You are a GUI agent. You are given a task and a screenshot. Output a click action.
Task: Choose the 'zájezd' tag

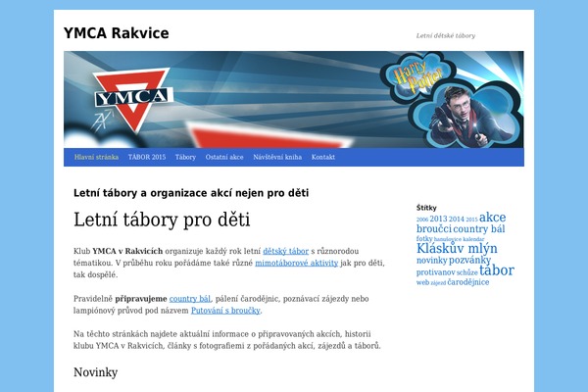click(438, 283)
